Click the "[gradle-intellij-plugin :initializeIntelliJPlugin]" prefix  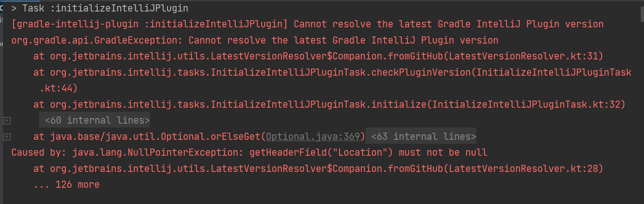click(x=150, y=24)
